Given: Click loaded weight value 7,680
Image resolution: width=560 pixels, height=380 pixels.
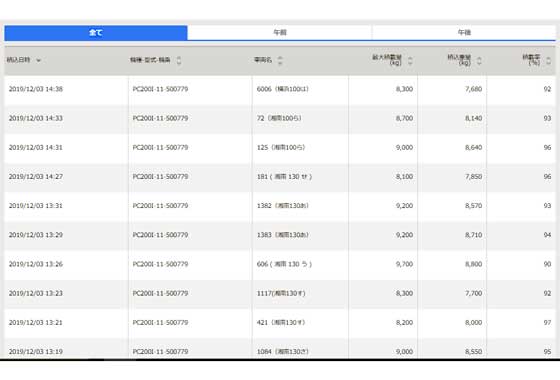Looking at the screenshot, I should pos(474,89).
